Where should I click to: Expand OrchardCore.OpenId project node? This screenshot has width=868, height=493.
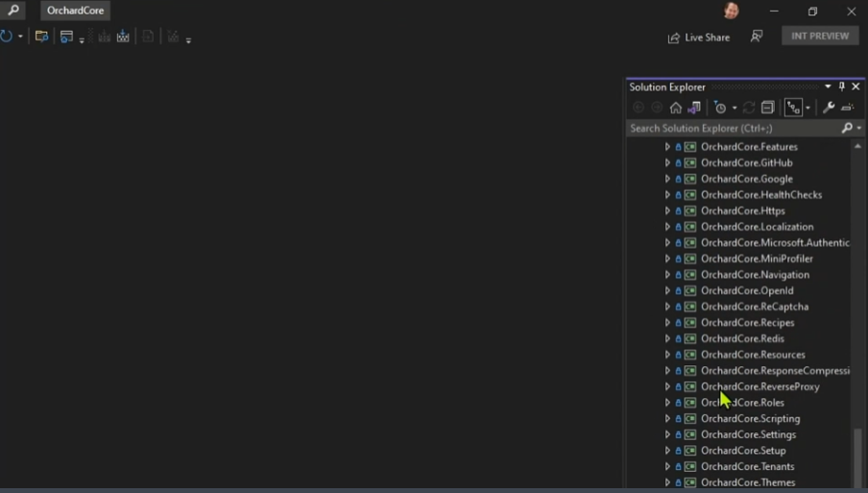[667, 291]
